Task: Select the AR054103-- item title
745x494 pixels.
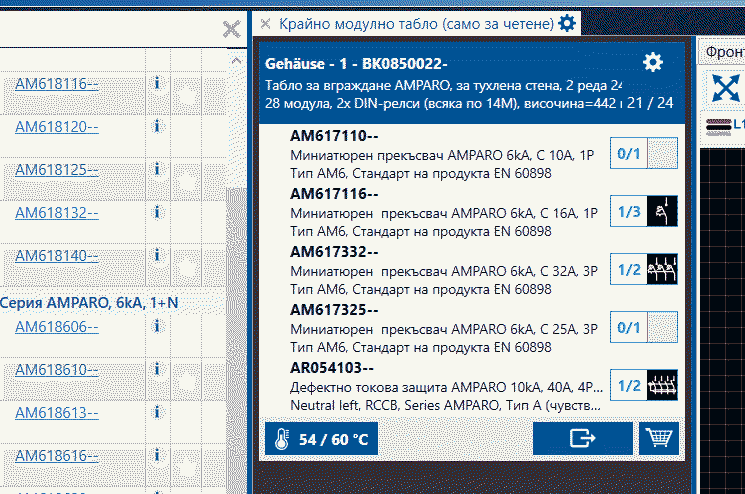Action: point(332,368)
